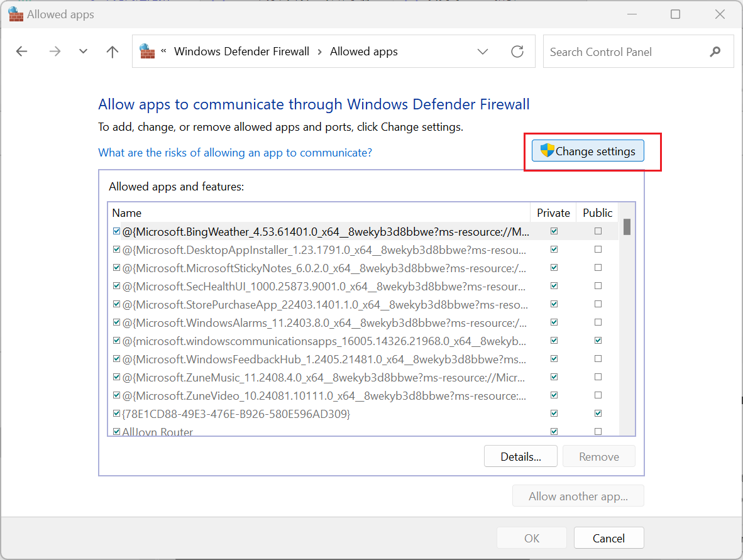Select the Microsoft.SecHealthUI row text
Image resolution: width=743 pixels, height=560 pixels.
324,286
